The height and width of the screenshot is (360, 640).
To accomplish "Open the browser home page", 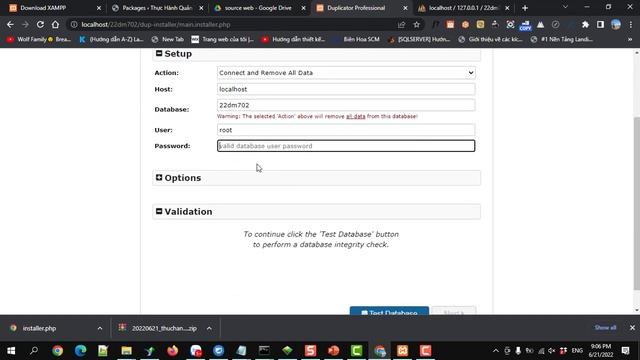I will click(55, 24).
